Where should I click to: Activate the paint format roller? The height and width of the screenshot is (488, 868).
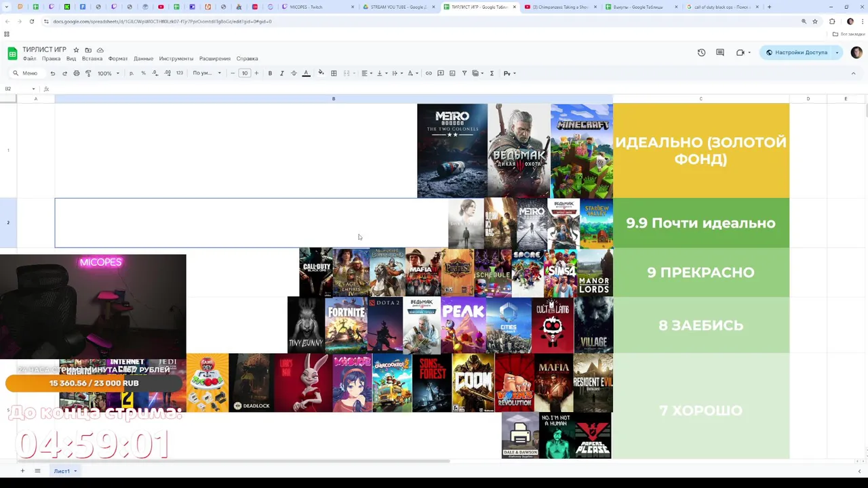(x=88, y=73)
